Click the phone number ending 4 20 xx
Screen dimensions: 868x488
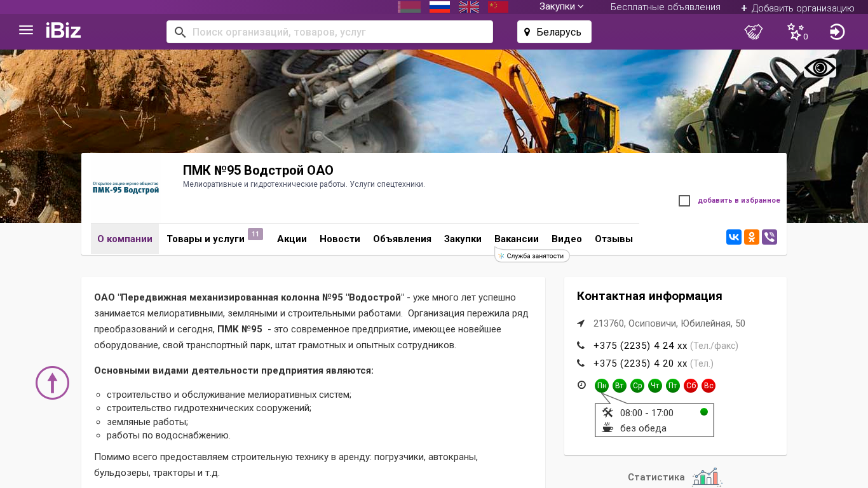tap(641, 363)
